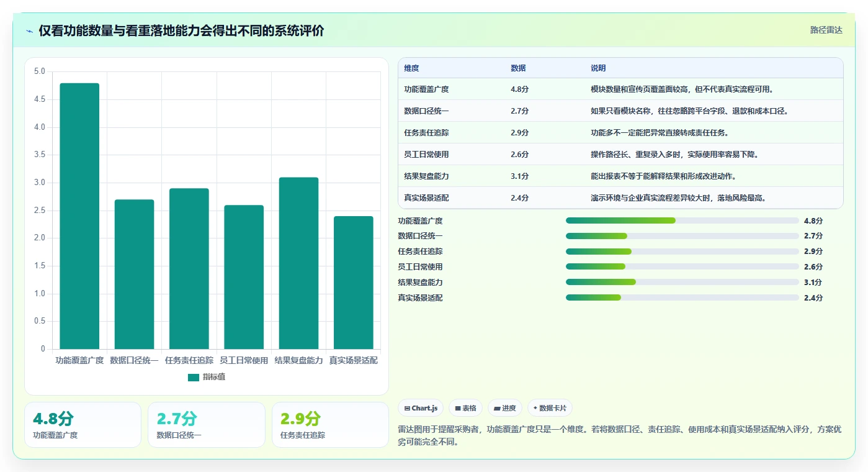Click the 结果复盘能力 progress bar
Viewport: 868px width, 472px height.
click(682, 283)
